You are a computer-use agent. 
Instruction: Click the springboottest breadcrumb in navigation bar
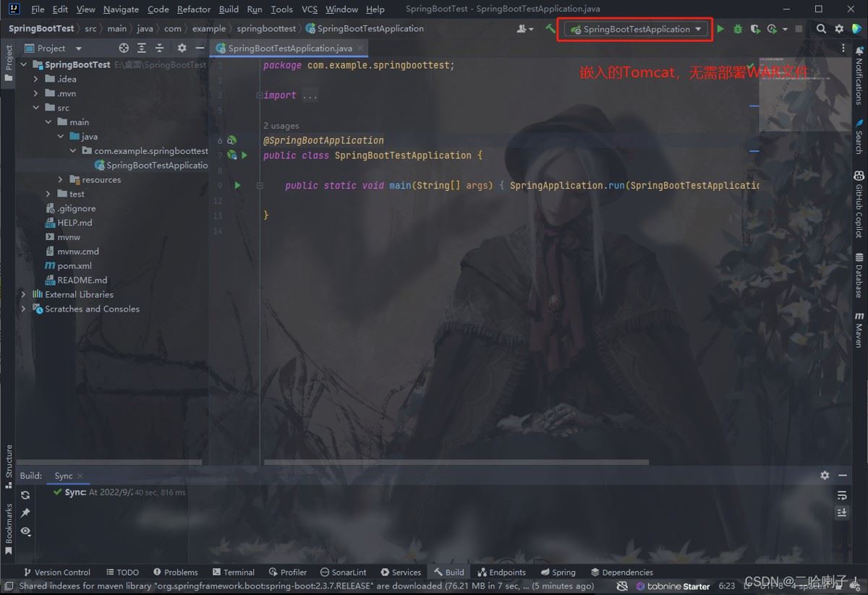[x=266, y=29]
